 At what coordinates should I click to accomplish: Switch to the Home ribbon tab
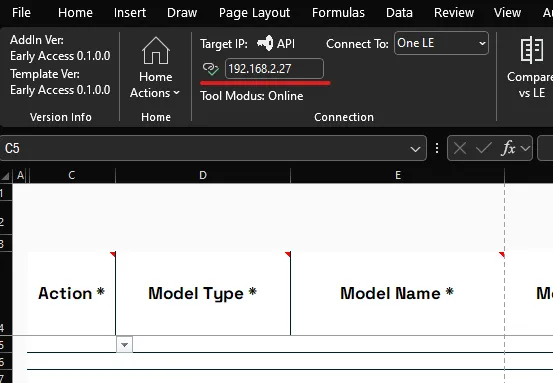(x=75, y=13)
